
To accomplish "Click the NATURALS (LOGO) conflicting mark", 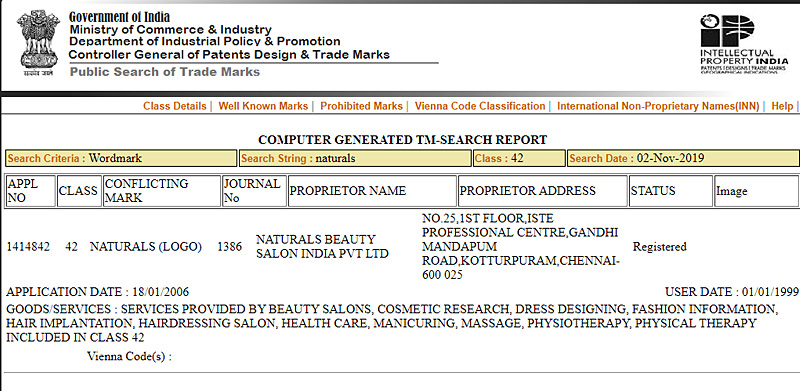I will click(146, 247).
